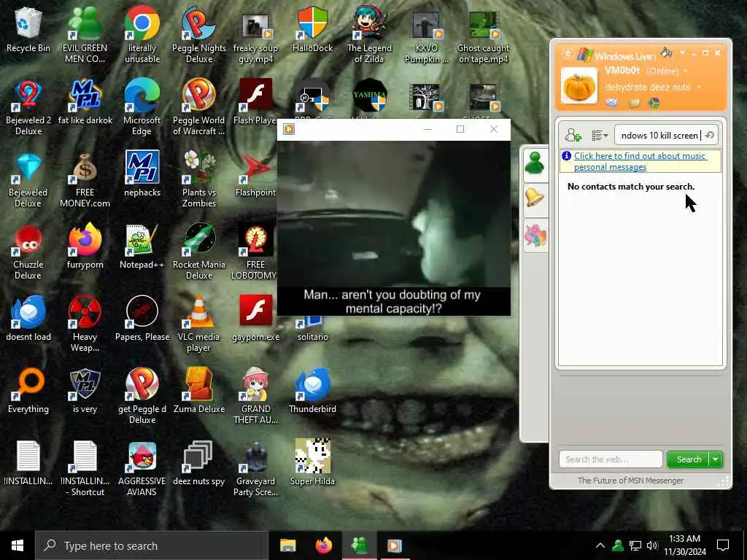Launch Heavy Weap... shortcut
Screen dimensions: 747x560
coord(85,324)
